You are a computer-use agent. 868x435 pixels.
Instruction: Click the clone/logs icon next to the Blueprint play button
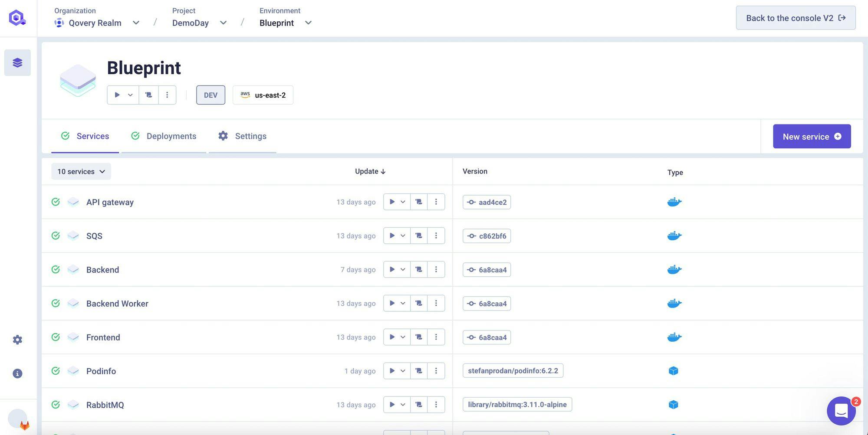pos(148,95)
